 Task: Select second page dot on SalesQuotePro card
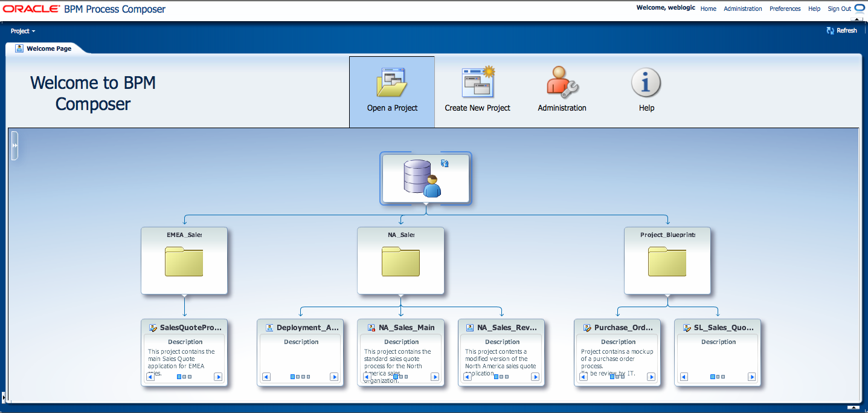click(185, 377)
